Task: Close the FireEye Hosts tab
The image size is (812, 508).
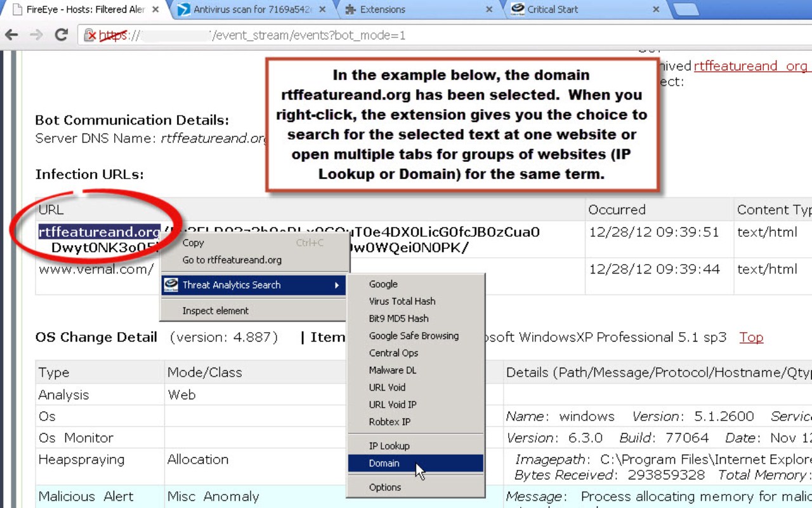Action: 156,10
